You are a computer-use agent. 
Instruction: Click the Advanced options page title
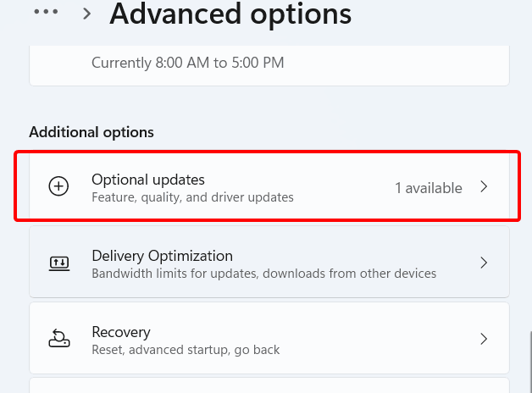pos(230,14)
